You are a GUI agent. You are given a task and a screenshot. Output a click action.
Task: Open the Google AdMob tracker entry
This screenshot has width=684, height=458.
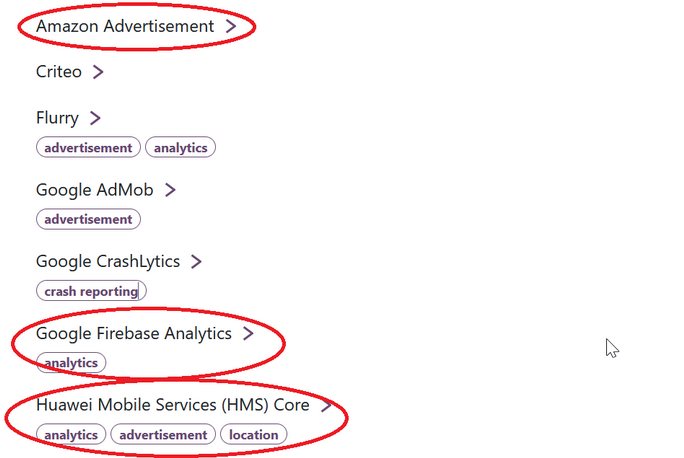coord(95,190)
